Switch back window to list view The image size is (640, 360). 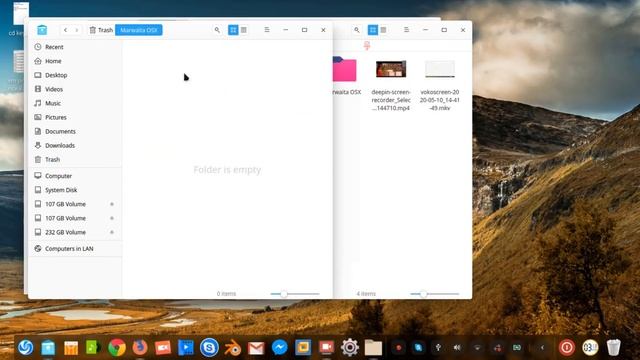point(383,30)
